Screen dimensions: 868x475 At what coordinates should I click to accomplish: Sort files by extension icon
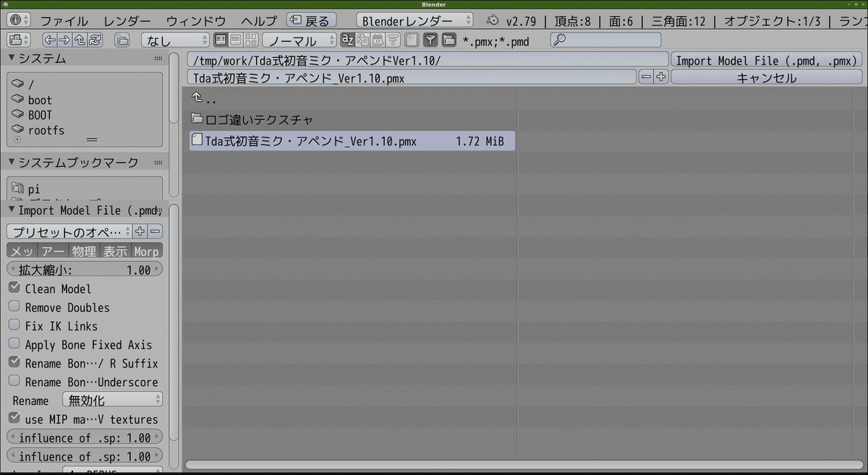(363, 40)
